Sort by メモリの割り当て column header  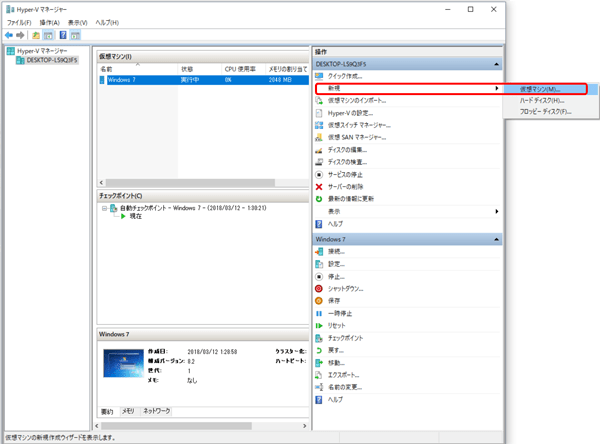tap(287, 69)
